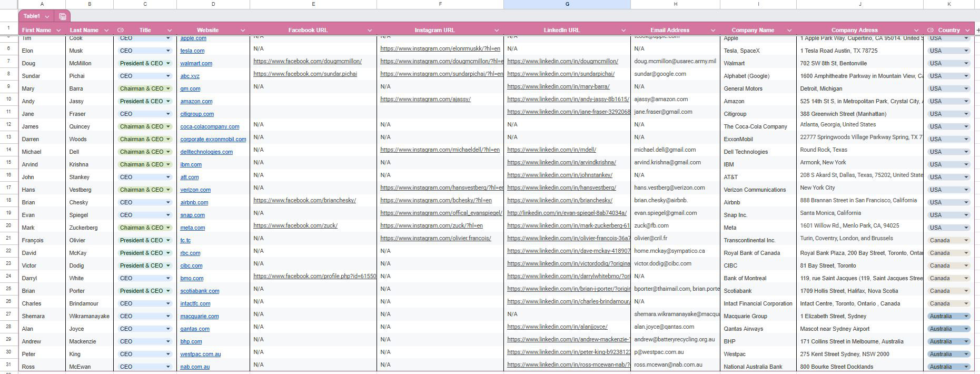Open the abc.xyz website link
This screenshot has height=374, width=980.
(190, 76)
